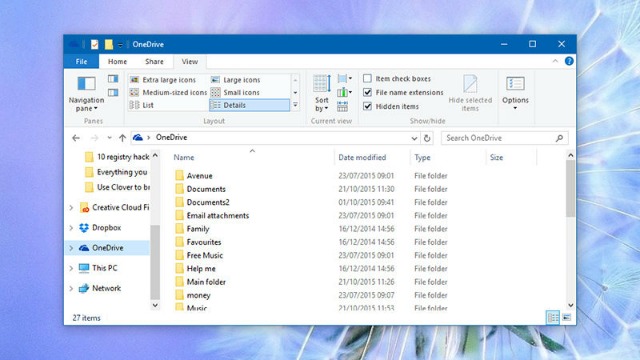Click the Forward navigation arrow
This screenshot has width=640, height=360.
click(x=94, y=138)
